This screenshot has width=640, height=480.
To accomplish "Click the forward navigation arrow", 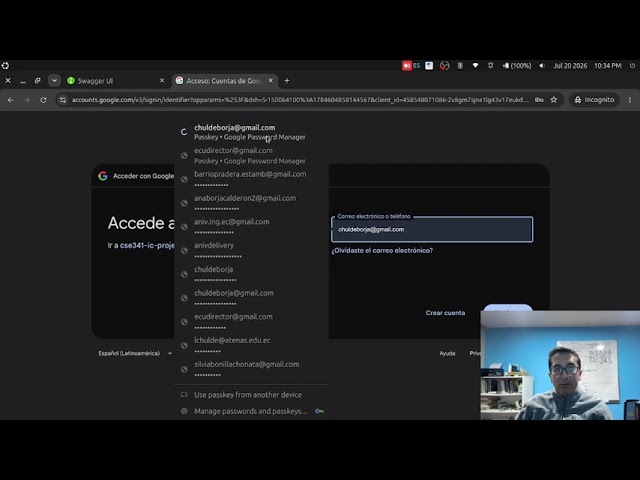I will (x=27, y=100).
